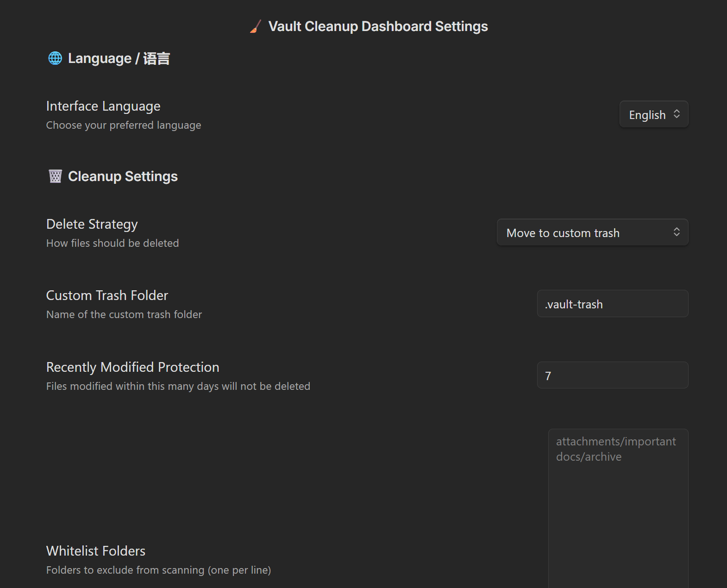Click the arrows on Move to custom trash
This screenshot has width=727, height=588.
tap(677, 232)
